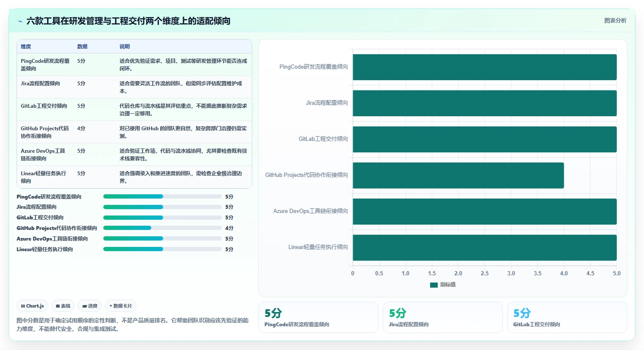644x350 pixels.
Task: Open the Jira流程配置倾向 5分 data card
Action: point(443,317)
